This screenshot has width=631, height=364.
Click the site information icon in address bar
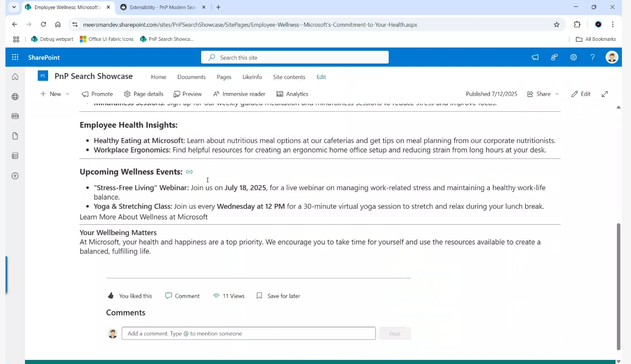75,25
